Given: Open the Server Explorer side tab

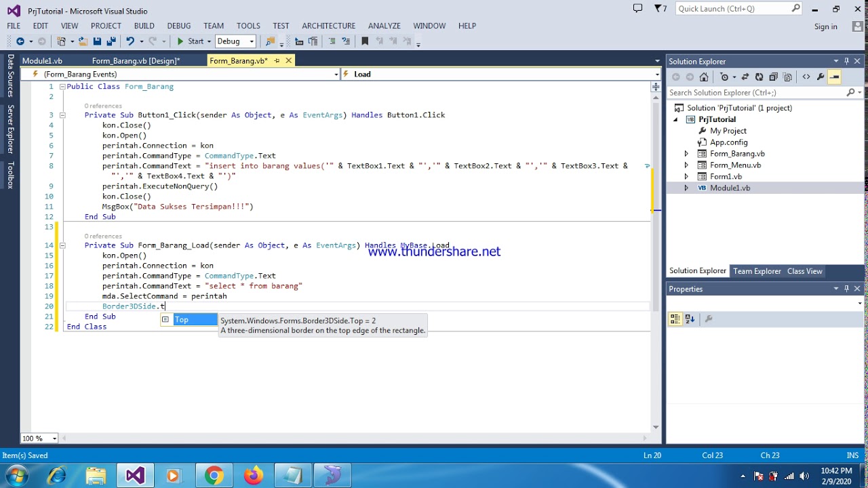Looking at the screenshot, I should [10, 129].
